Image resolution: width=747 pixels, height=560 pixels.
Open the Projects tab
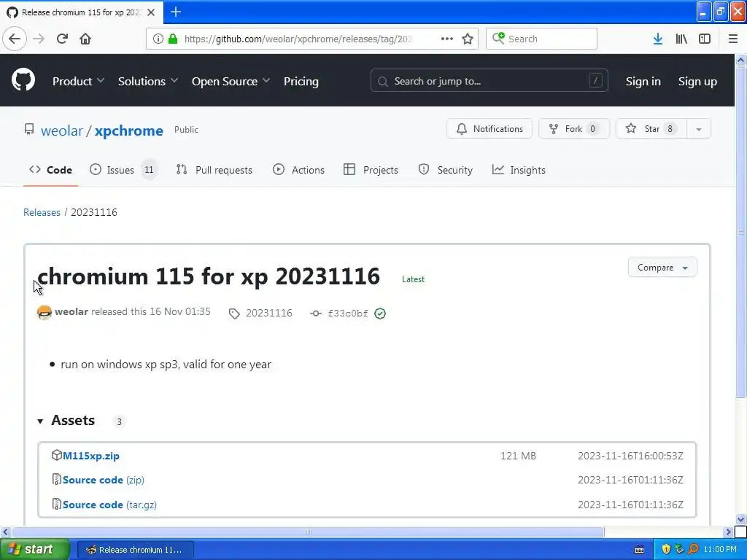pyautogui.click(x=371, y=170)
